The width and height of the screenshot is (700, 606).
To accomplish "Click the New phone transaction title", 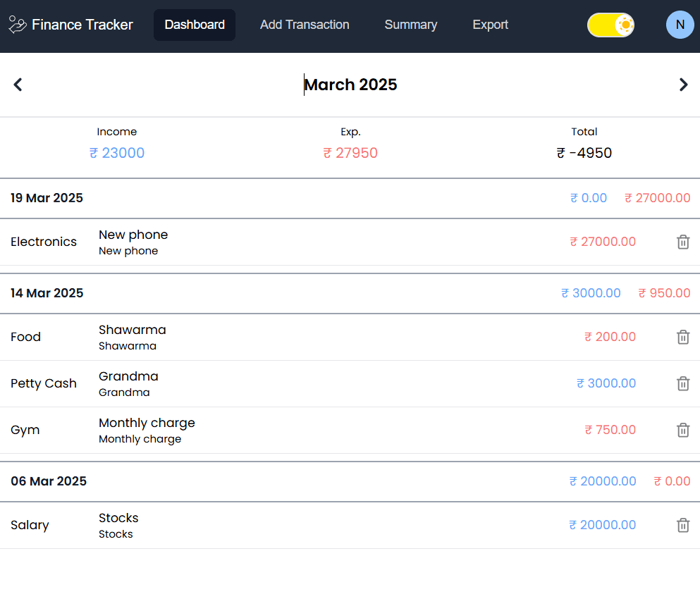I will click(x=133, y=234).
